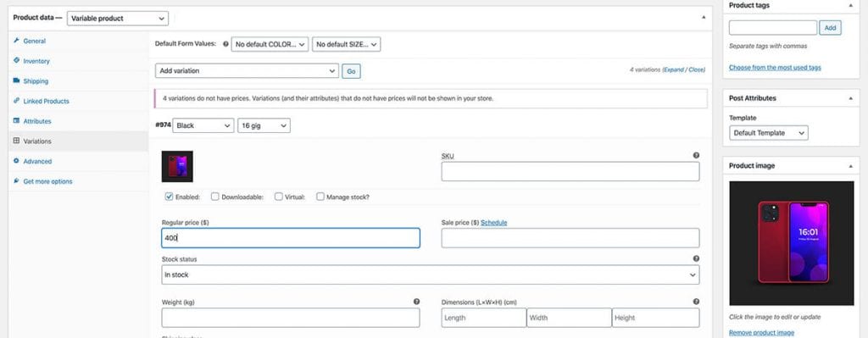The image size is (868, 338).
Task: Check the Downloadable checkbox
Action: pyautogui.click(x=215, y=197)
